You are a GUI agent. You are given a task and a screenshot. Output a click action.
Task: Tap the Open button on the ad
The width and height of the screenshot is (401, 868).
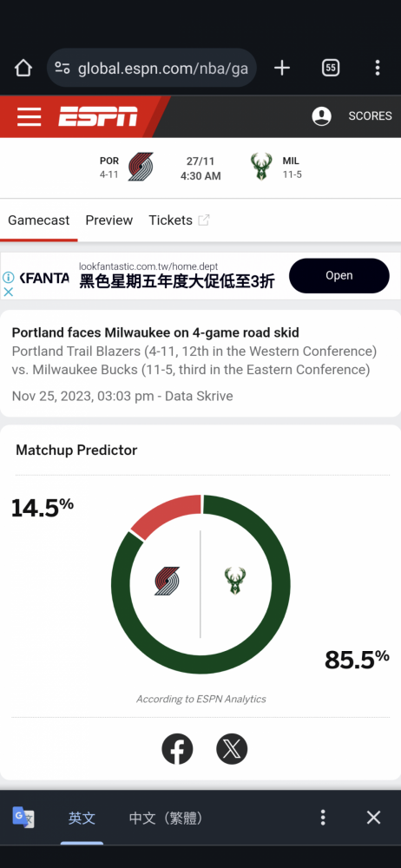(339, 276)
